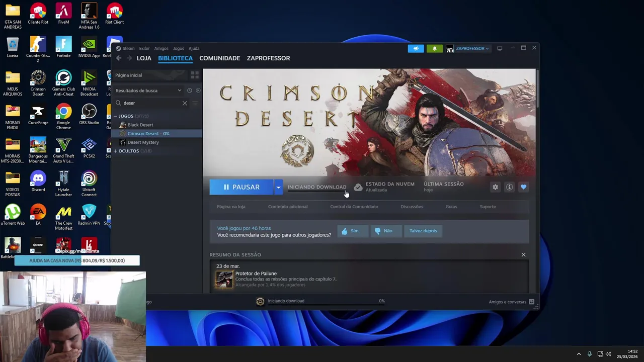This screenshot has width=644, height=362.
Task: Open the collections grid view icon
Action: 195,75
